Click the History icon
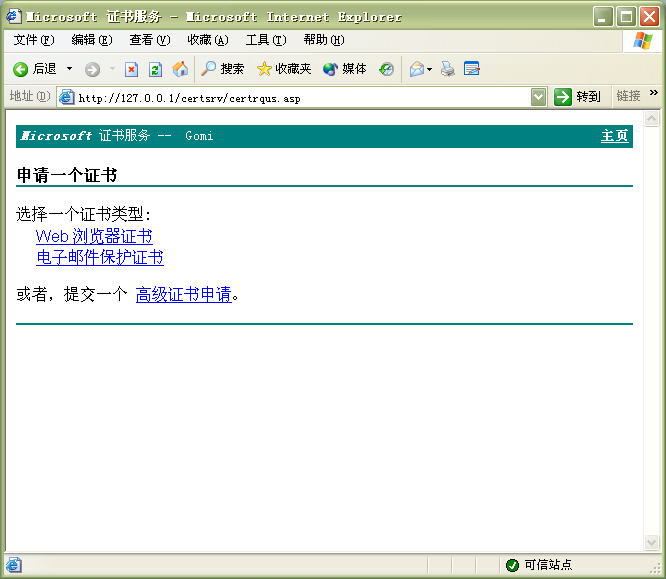The width and height of the screenshot is (666, 579). [x=387, y=69]
